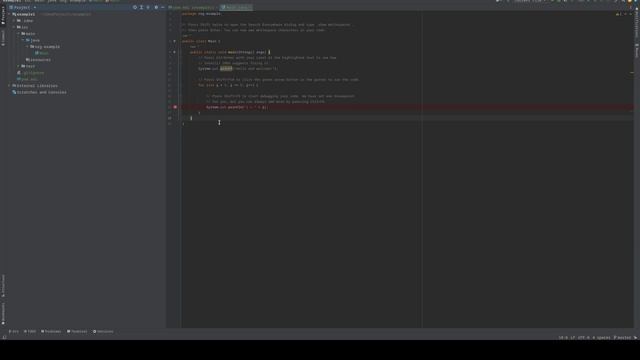The image size is (640, 360).
Task: Open Git tool window at bottom
Action: tap(14, 331)
